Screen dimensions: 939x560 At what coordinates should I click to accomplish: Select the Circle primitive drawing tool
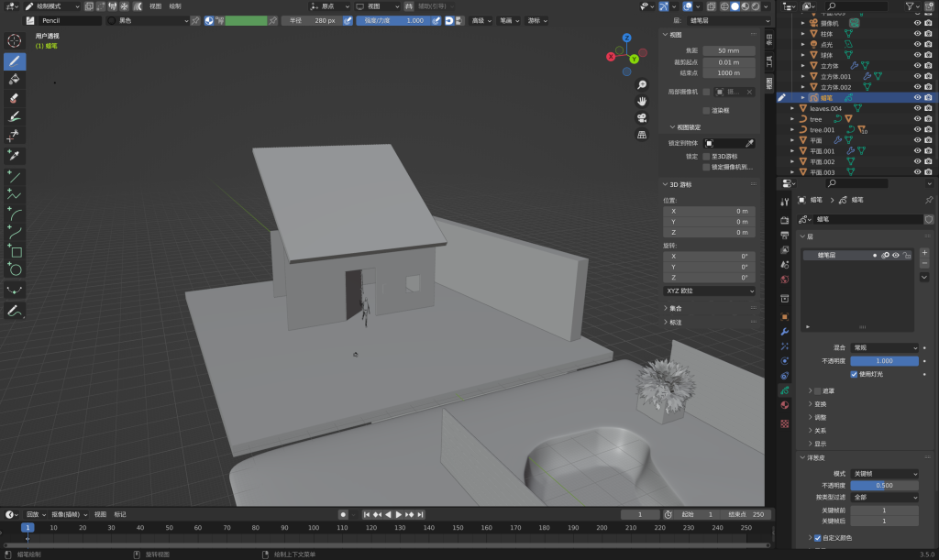click(15, 269)
